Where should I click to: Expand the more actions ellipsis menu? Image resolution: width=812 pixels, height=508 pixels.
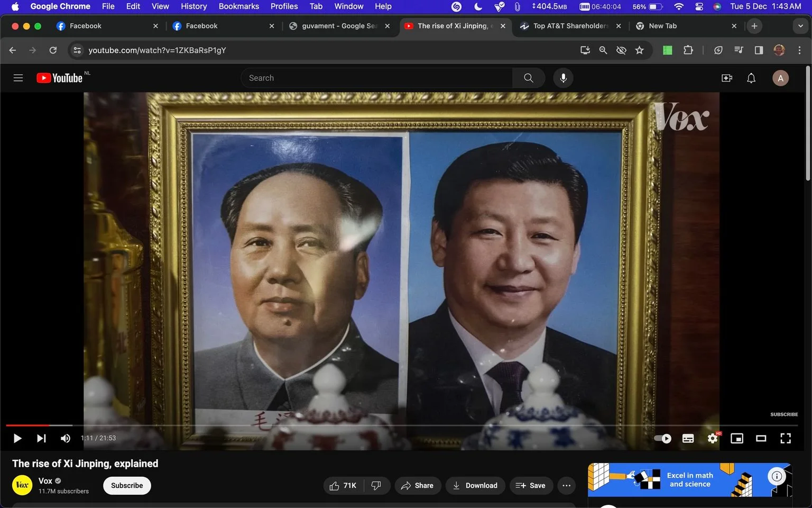click(566, 485)
